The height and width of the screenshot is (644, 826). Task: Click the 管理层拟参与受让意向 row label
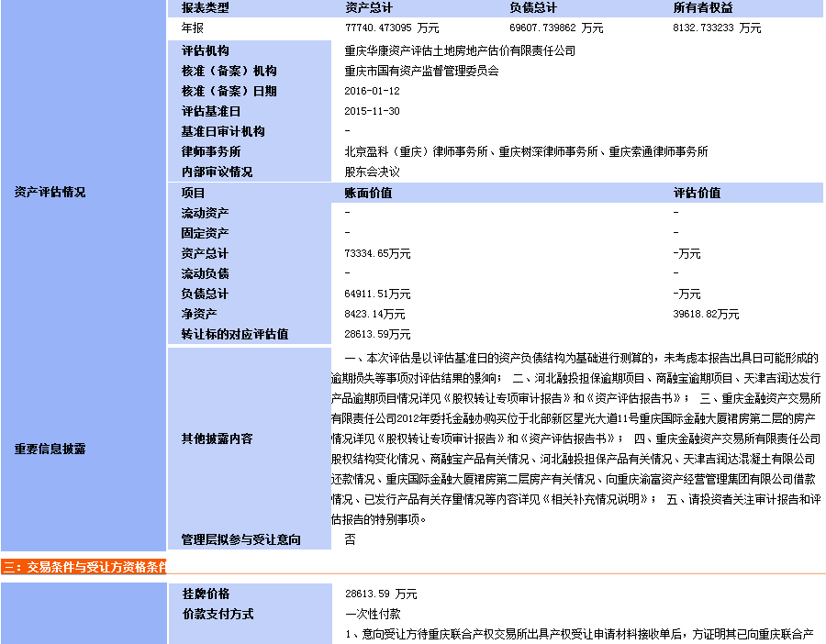240,540
